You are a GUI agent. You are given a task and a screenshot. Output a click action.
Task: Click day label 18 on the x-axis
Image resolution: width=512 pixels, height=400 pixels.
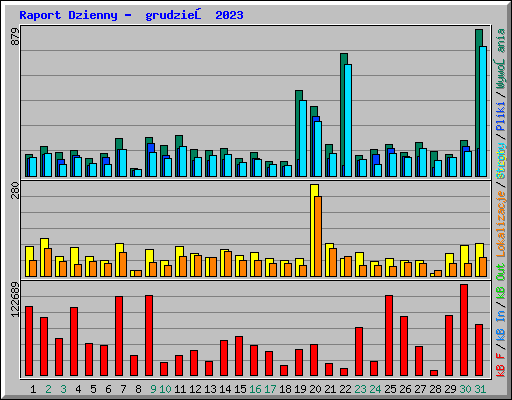pos(285,389)
